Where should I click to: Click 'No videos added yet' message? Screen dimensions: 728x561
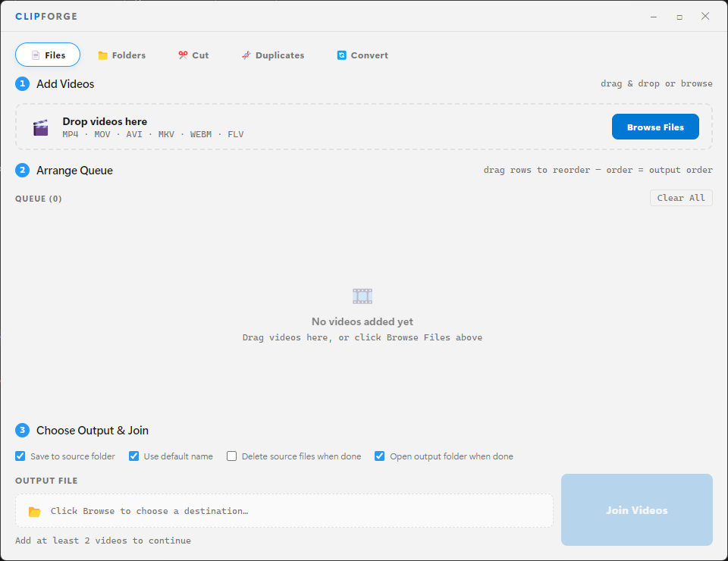362,321
